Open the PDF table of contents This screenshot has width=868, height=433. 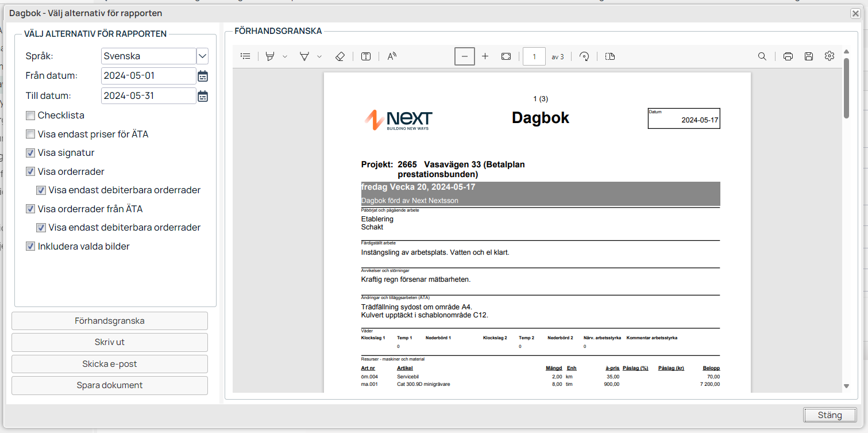pyautogui.click(x=245, y=56)
